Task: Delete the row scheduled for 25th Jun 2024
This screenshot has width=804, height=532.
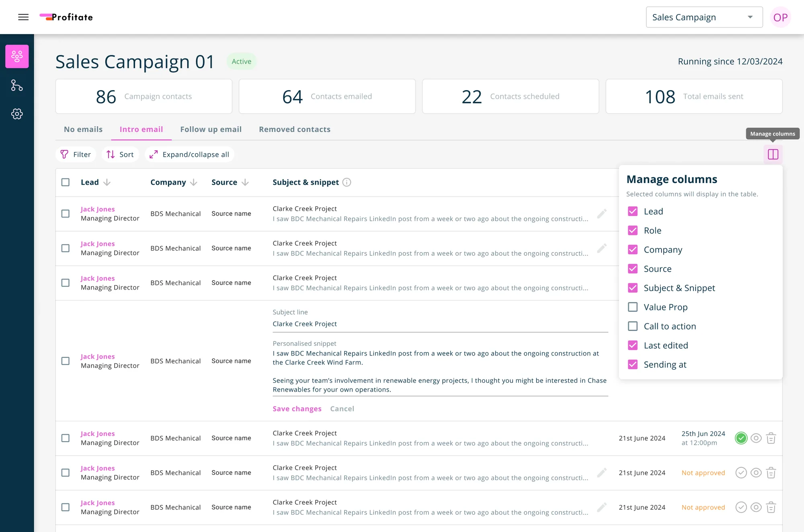Action: pos(771,438)
